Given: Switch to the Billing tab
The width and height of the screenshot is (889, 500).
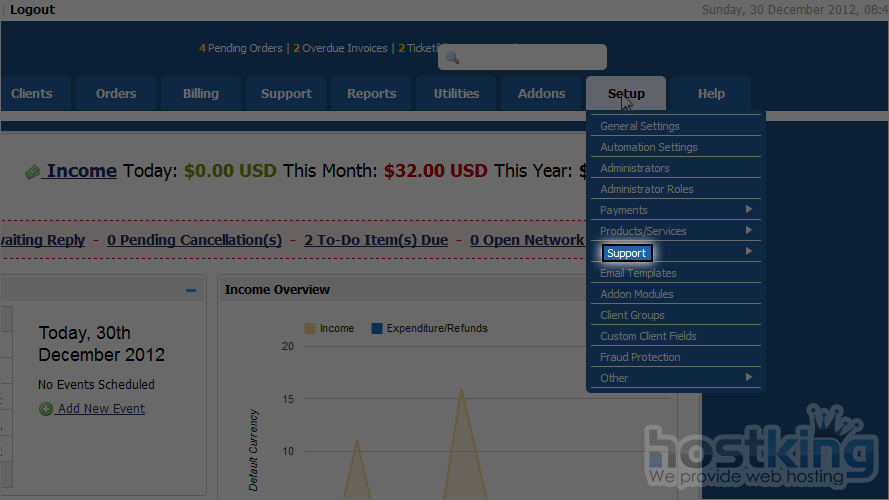Looking at the screenshot, I should pos(200,93).
